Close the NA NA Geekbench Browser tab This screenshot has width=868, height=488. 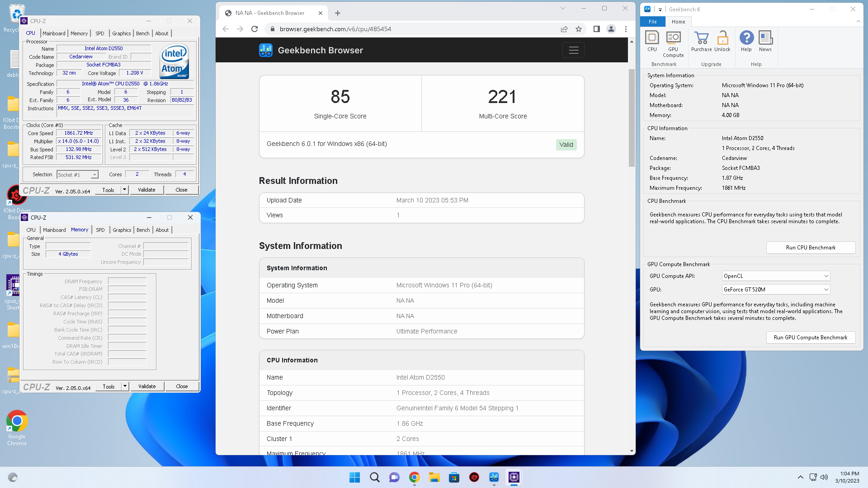click(321, 13)
